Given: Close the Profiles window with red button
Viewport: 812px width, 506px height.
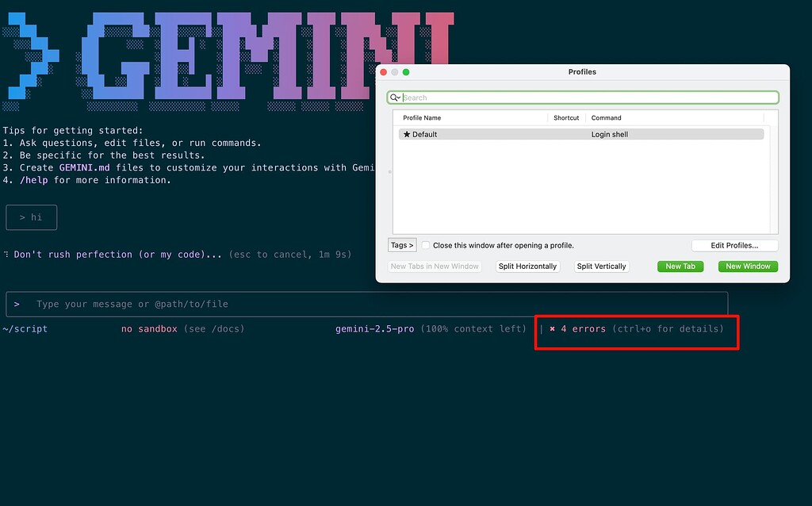Looking at the screenshot, I should coord(384,72).
